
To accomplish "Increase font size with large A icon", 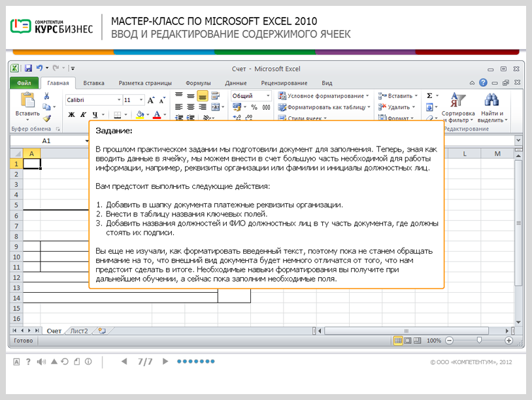I will coord(151,100).
